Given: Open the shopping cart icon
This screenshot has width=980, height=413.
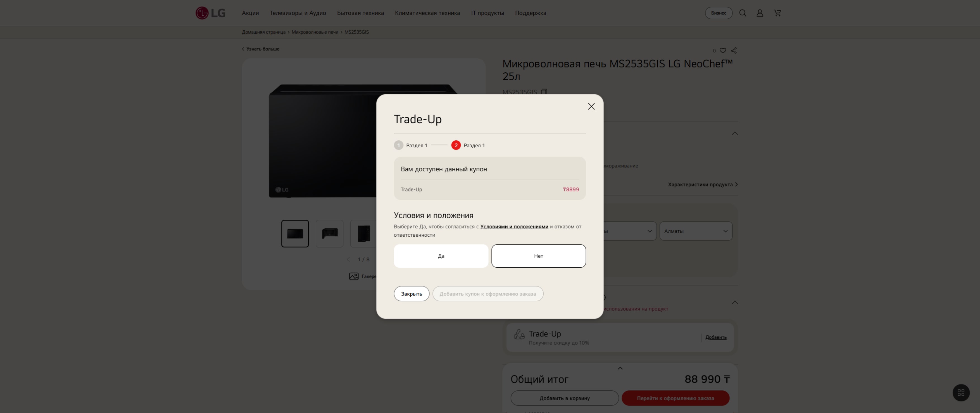Looking at the screenshot, I should (777, 13).
